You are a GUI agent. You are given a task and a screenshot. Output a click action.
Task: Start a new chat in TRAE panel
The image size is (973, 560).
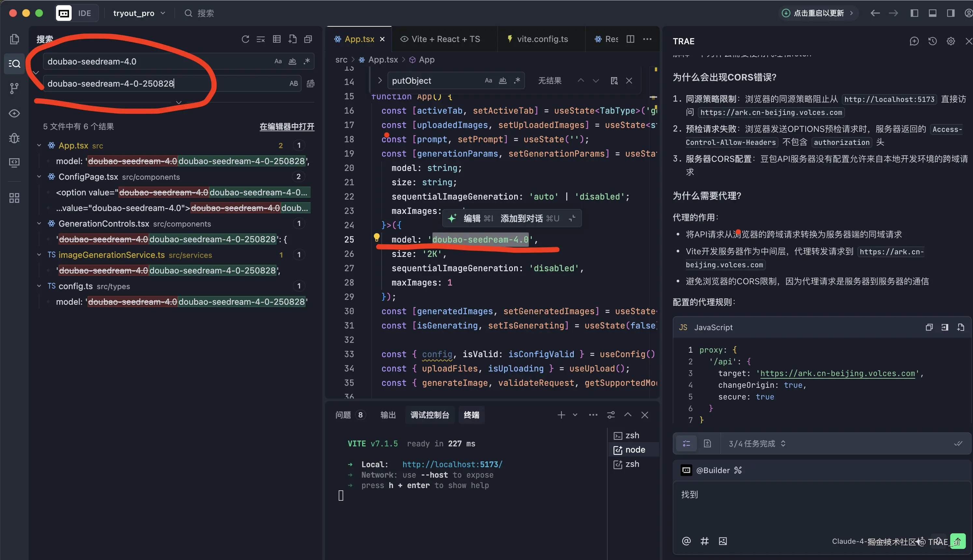point(914,41)
